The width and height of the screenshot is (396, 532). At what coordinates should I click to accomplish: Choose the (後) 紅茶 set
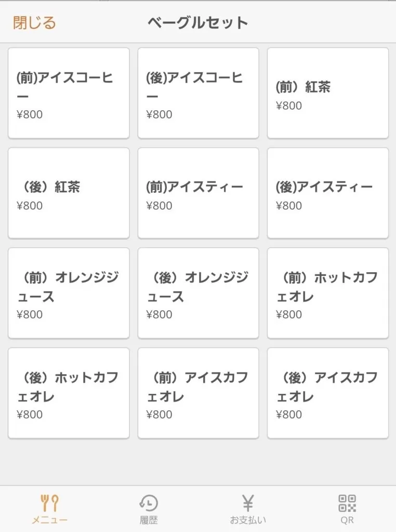coord(69,193)
